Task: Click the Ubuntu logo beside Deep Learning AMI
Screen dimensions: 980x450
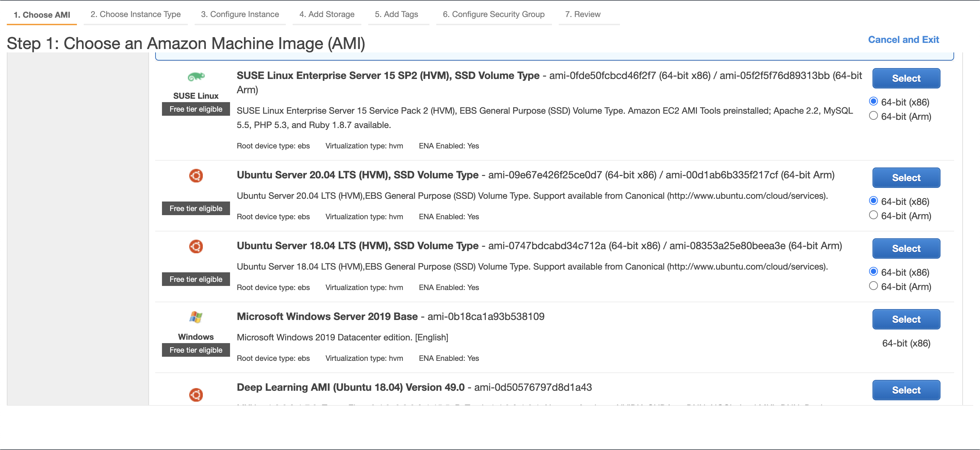Action: coord(196,395)
